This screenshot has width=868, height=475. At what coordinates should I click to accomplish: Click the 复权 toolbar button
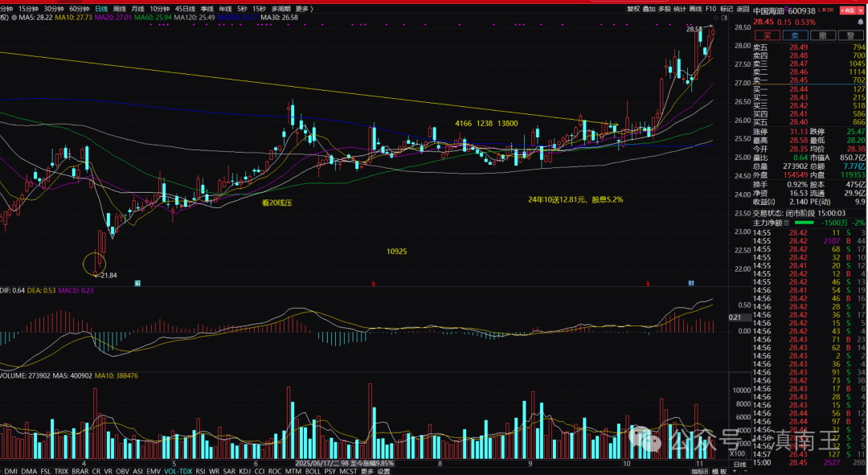(x=633, y=9)
